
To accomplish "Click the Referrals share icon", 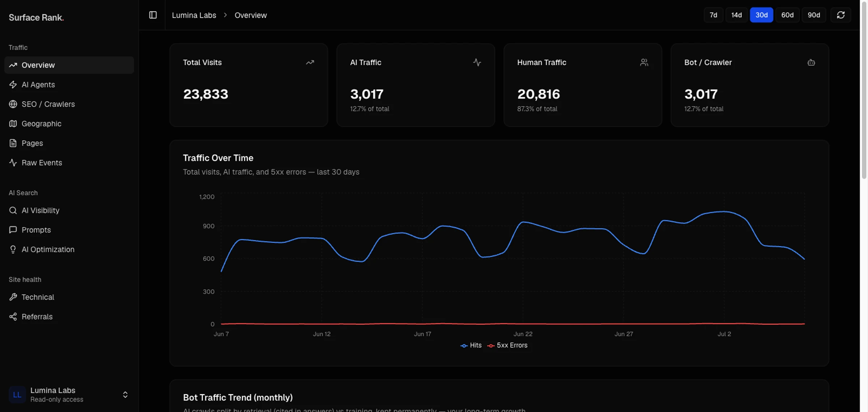I will click(13, 317).
